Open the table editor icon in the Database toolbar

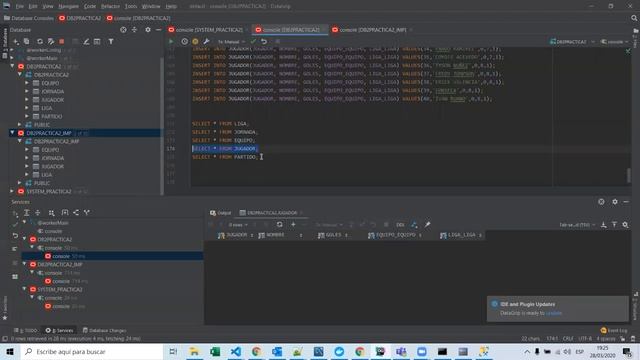coord(97,42)
